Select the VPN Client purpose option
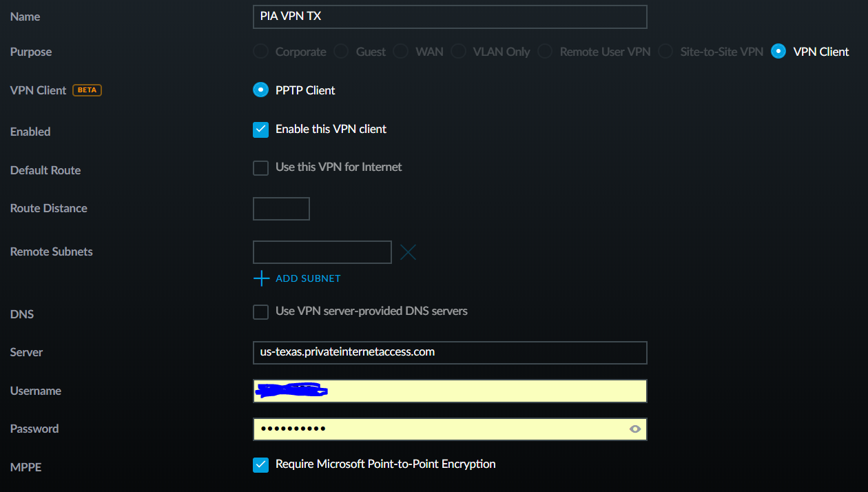 tap(778, 52)
